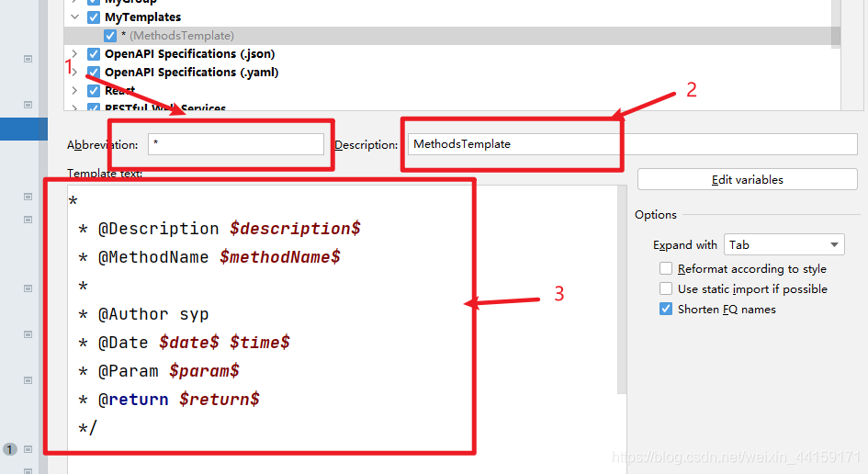This screenshot has width=868, height=474.
Task: Select OpenAPI Specifications (.json) row label
Action: (x=190, y=53)
